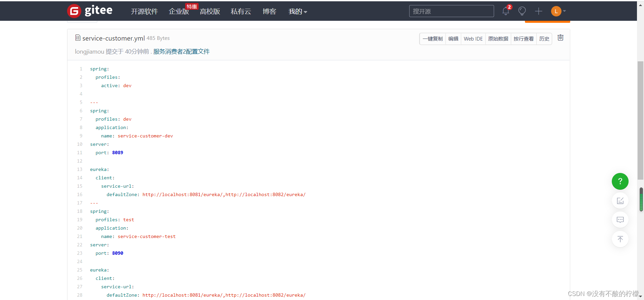
Task: Open the chat message icon
Action: 620,220
